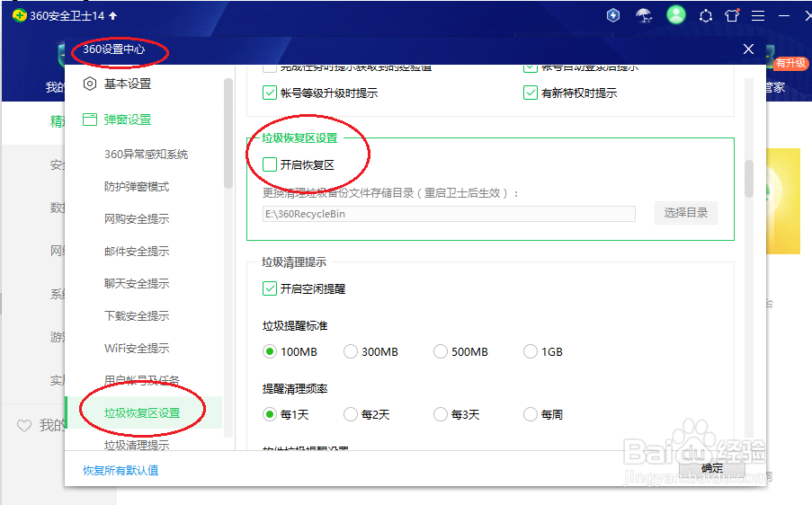
Task: Click 选择目录 button
Action: point(685,213)
